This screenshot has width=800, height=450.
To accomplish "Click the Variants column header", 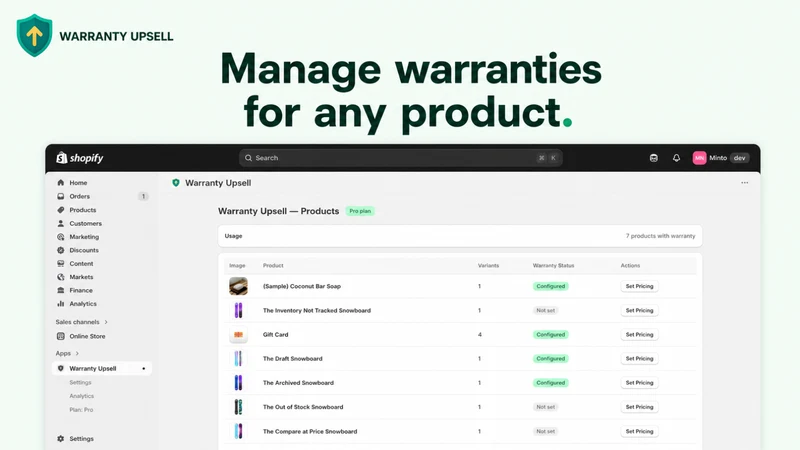I will [x=488, y=265].
